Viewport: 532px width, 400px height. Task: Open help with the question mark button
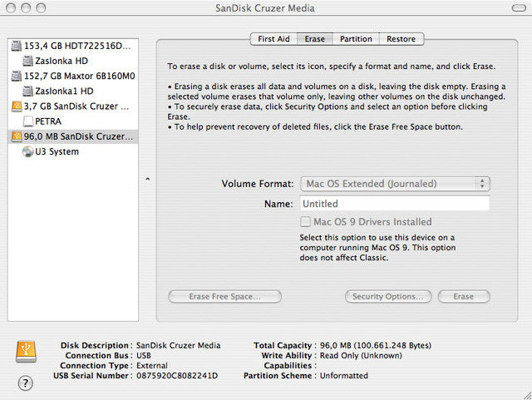[x=26, y=383]
